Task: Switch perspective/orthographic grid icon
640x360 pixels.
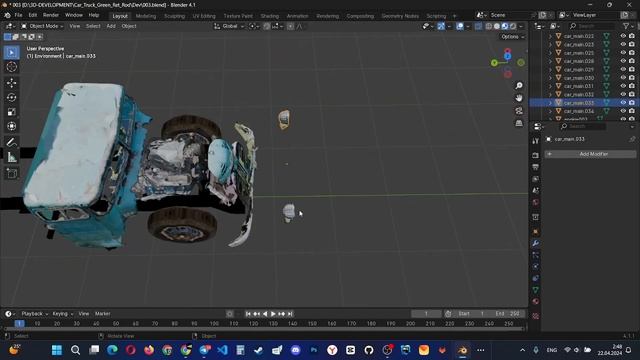Action: (519, 123)
